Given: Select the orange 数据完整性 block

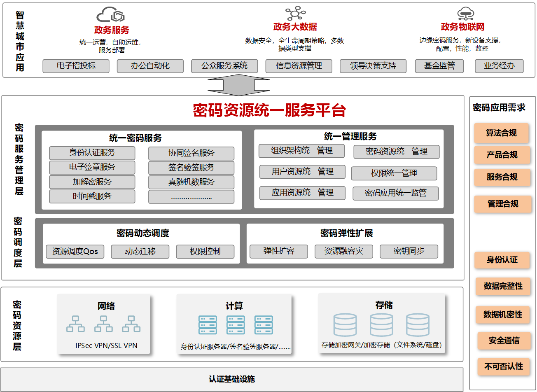Looking at the screenshot, I should 503,286.
